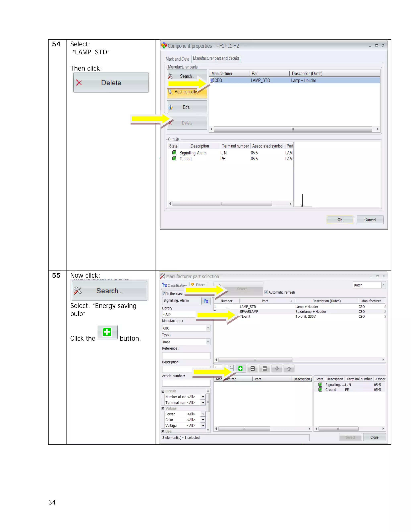Viewport: 411px width, 532px height.
Task: Open the Voltage filter dropdown
Action: [x=203, y=426]
